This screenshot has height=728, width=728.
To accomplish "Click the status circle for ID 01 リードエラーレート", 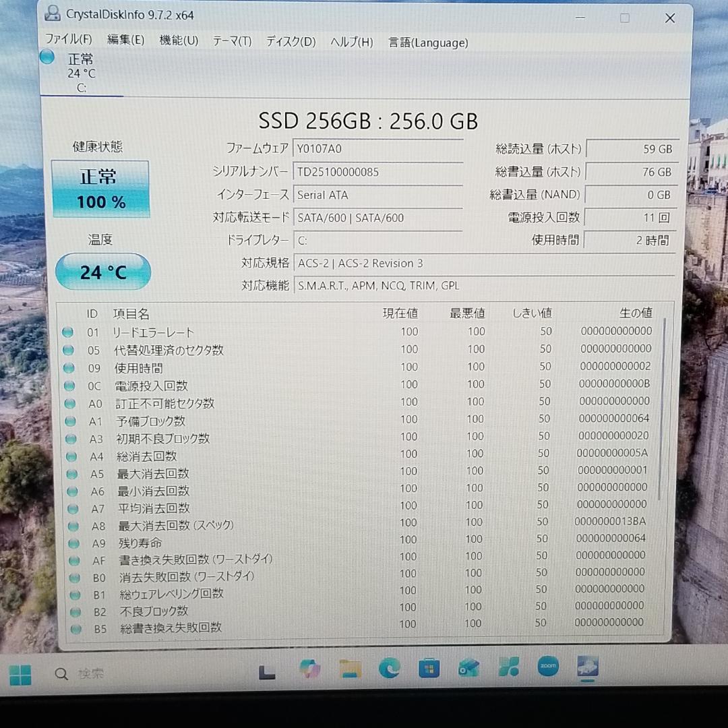I will coord(68,332).
